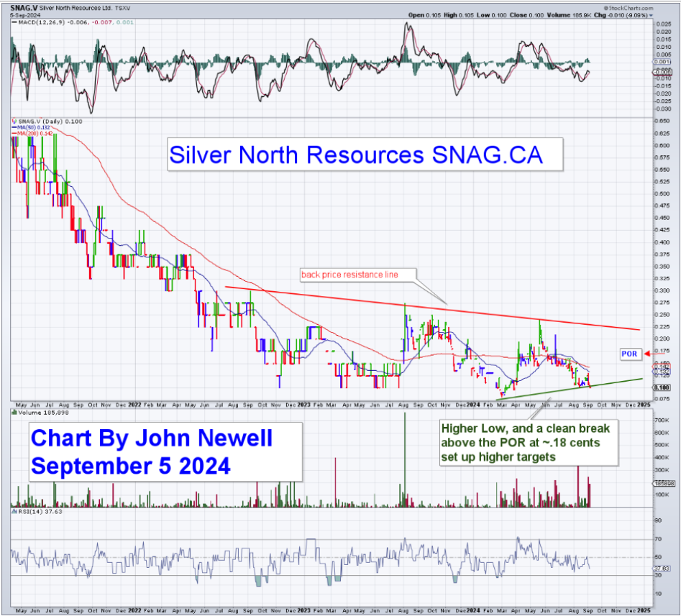The height and width of the screenshot is (616, 681).
Task: Click the 0.100 current price tag
Action: click(662, 387)
